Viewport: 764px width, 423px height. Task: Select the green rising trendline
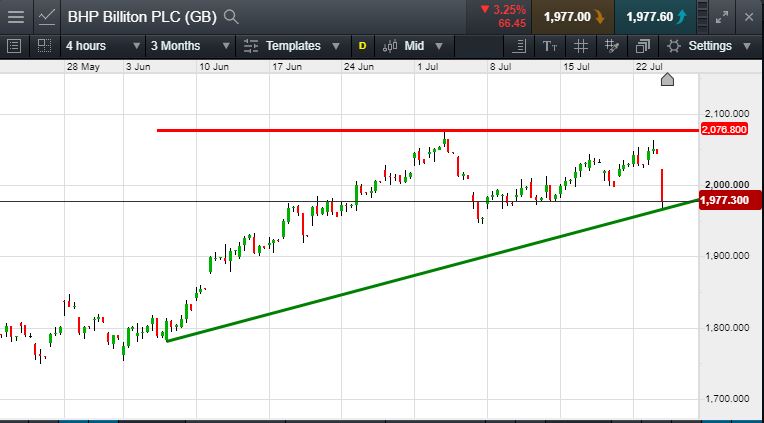pos(432,270)
